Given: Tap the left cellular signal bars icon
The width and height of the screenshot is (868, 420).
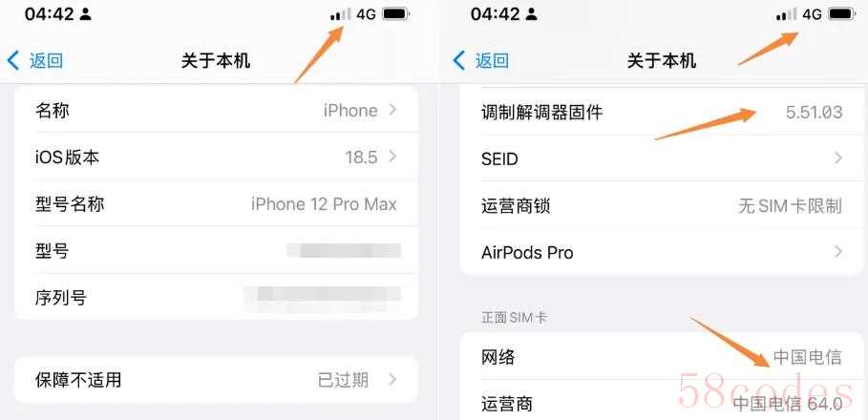Looking at the screenshot, I should click(x=341, y=14).
